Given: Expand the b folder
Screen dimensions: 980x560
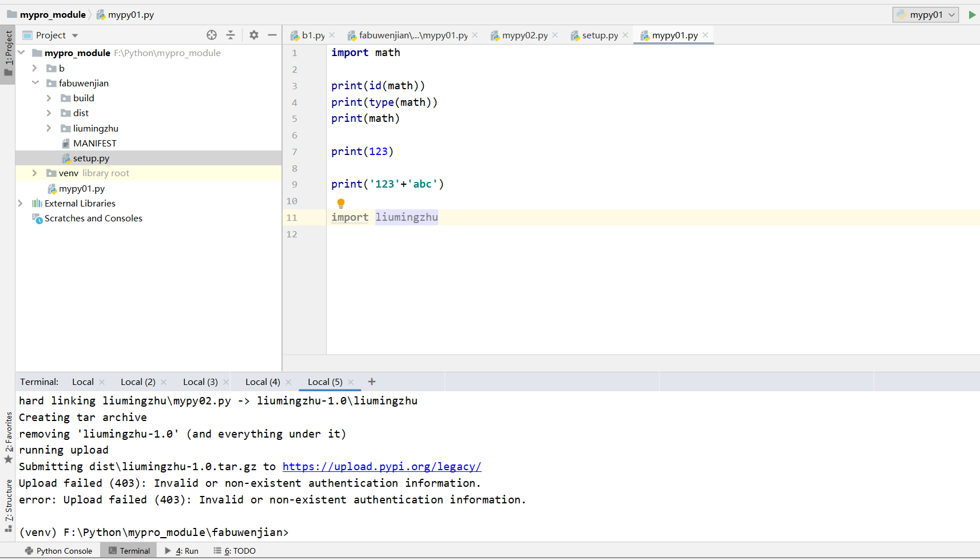Looking at the screenshot, I should click(35, 68).
